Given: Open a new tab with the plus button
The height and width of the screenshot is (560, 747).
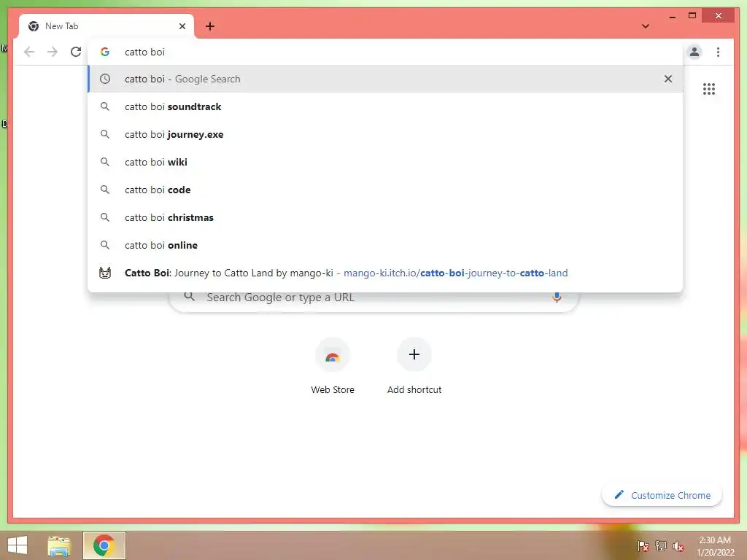Looking at the screenshot, I should (x=210, y=26).
